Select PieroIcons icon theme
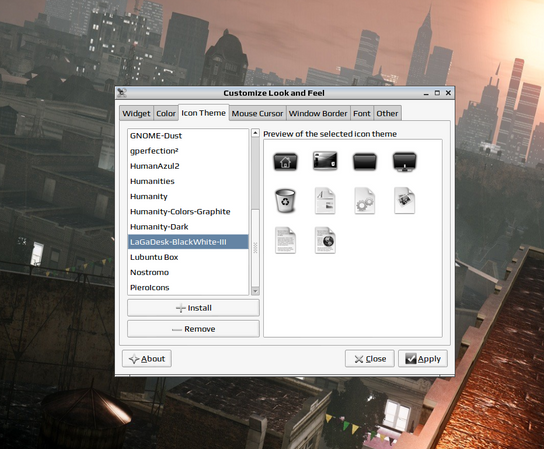 click(x=188, y=287)
